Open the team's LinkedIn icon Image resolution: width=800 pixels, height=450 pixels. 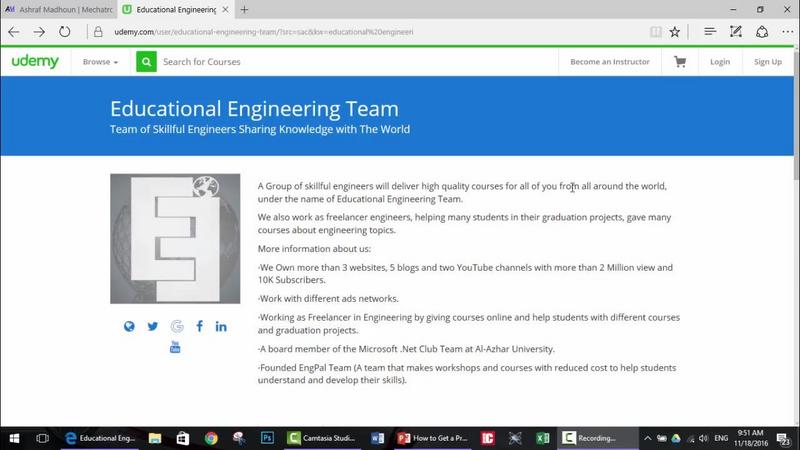(221, 327)
